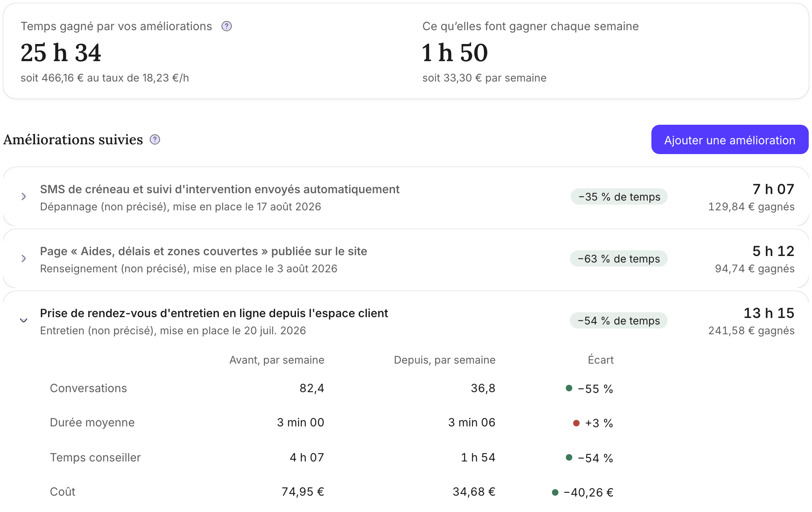Click the 3 min 06 duration value
This screenshot has height=512, width=812.
click(x=472, y=422)
